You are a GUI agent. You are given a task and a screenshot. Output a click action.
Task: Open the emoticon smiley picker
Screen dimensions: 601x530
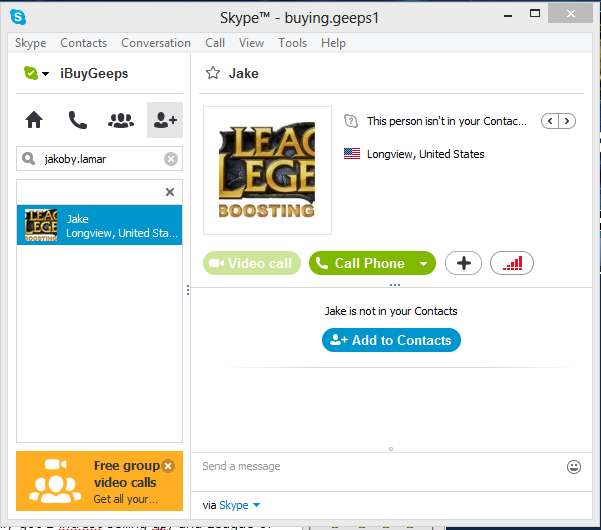coord(574,467)
